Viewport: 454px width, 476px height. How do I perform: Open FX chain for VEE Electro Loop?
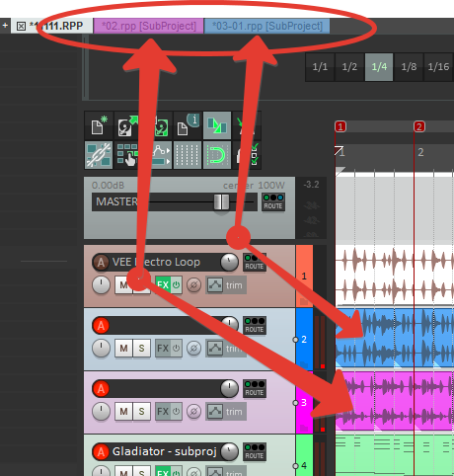tap(163, 285)
